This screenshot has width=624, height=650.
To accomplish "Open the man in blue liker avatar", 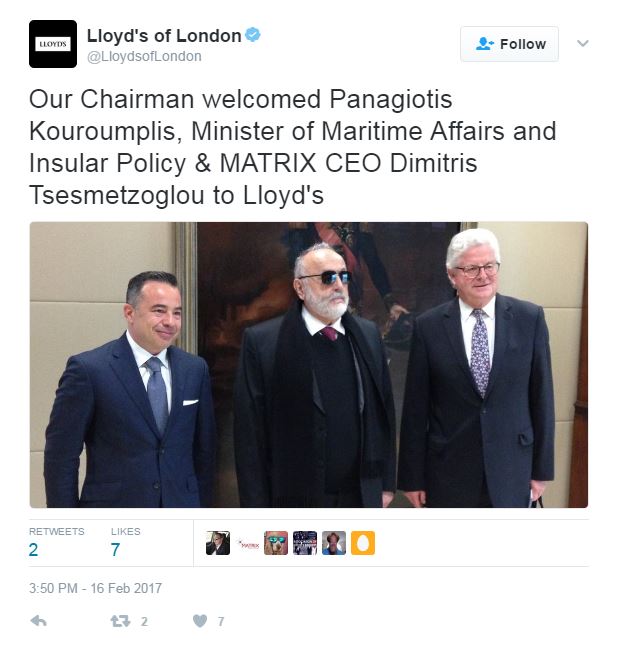I will pos(334,543).
